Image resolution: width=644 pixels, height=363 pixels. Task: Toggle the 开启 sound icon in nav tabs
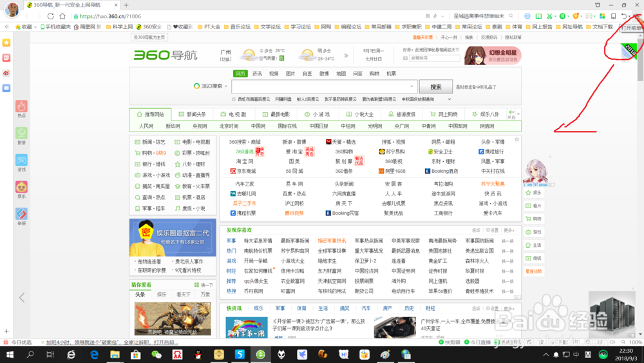(x=511, y=114)
